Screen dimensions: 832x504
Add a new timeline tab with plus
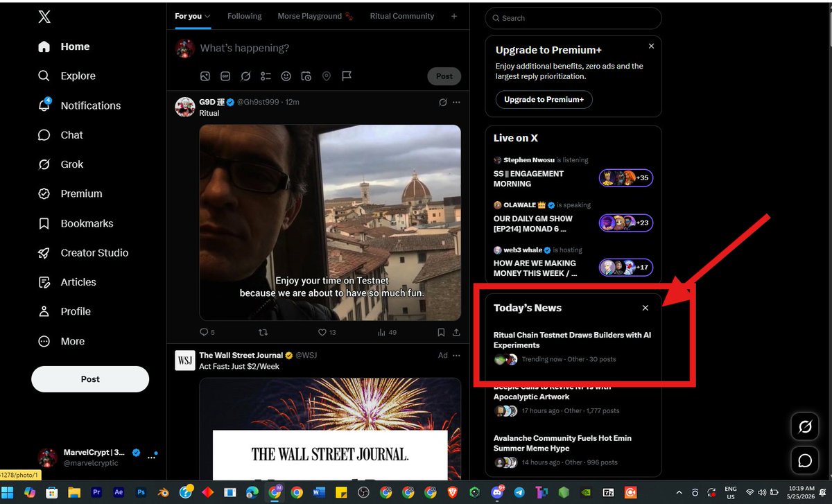(454, 16)
